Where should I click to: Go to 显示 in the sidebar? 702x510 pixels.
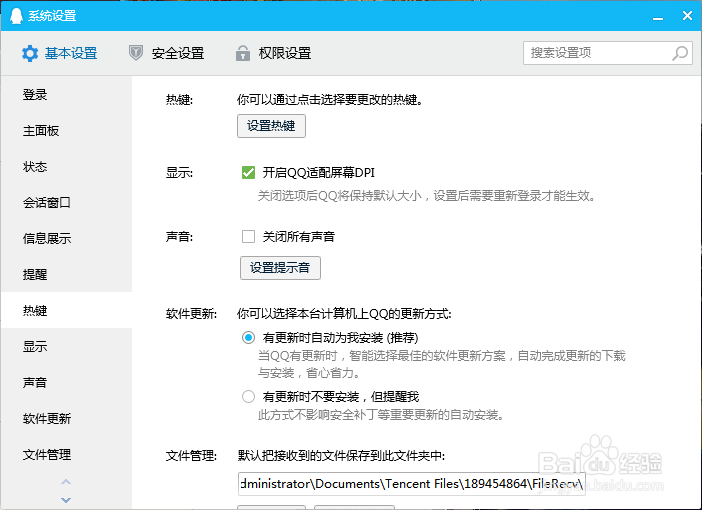66,347
